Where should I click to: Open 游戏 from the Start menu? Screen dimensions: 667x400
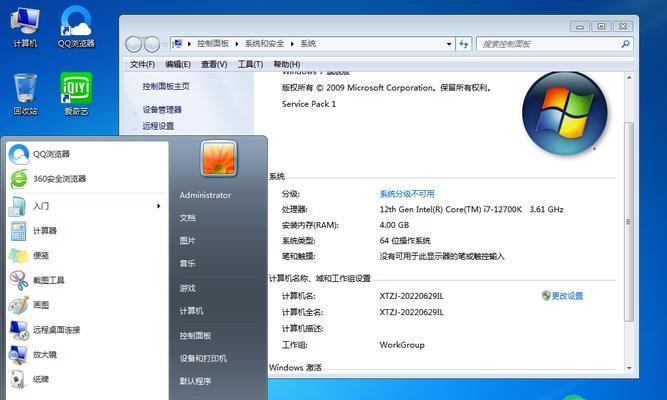[x=188, y=288]
